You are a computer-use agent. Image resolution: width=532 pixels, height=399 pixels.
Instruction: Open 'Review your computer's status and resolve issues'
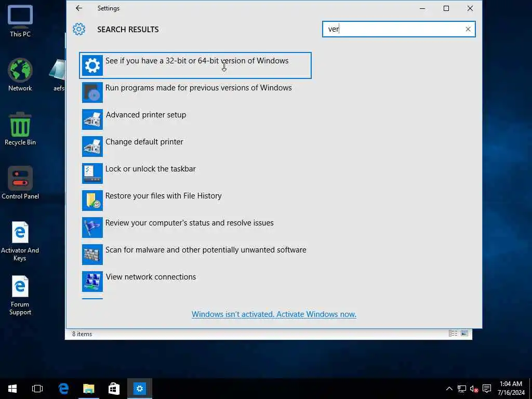coord(195,228)
